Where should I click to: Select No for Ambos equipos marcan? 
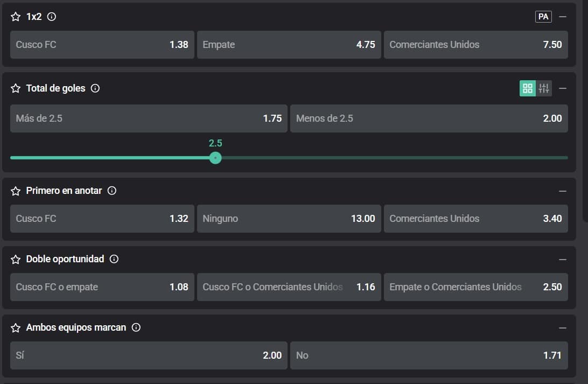[429, 355]
